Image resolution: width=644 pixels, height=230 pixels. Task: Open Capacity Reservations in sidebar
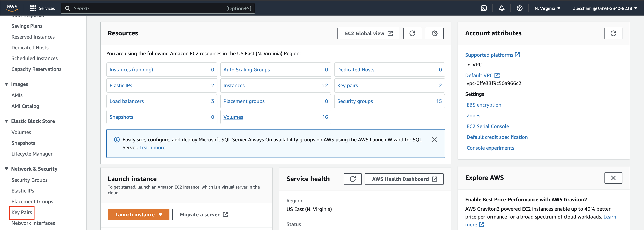(36, 69)
